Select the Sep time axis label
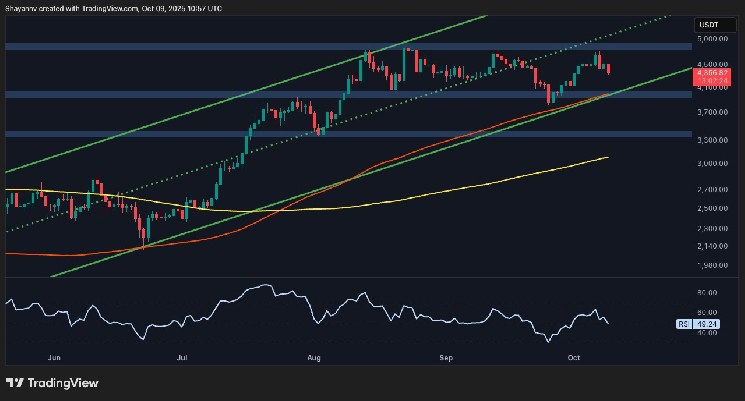 pyautogui.click(x=447, y=355)
